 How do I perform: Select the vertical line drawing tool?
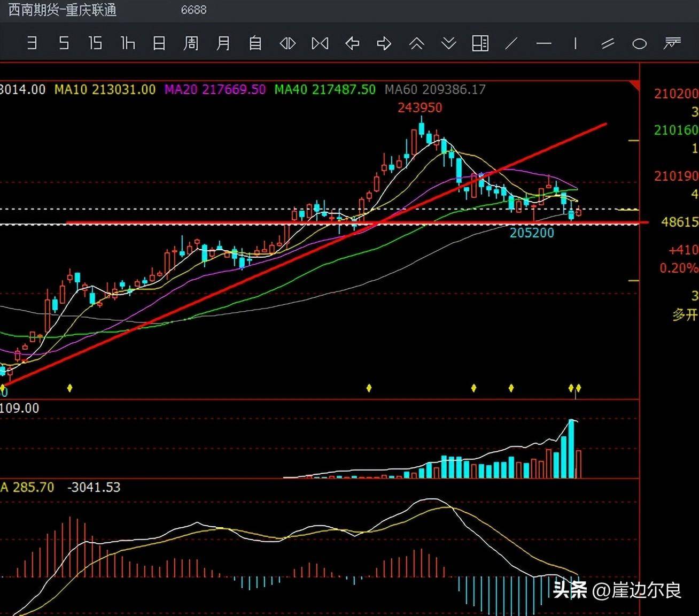coord(576,43)
